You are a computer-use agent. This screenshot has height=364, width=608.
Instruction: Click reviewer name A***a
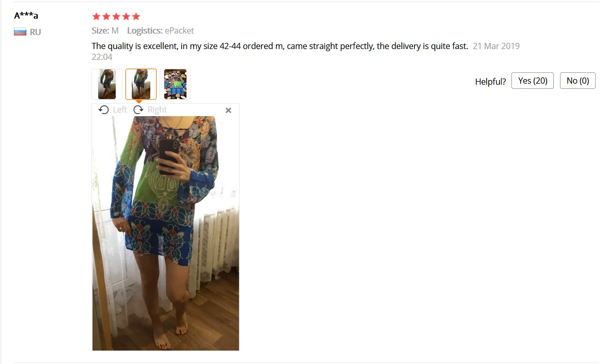point(26,15)
